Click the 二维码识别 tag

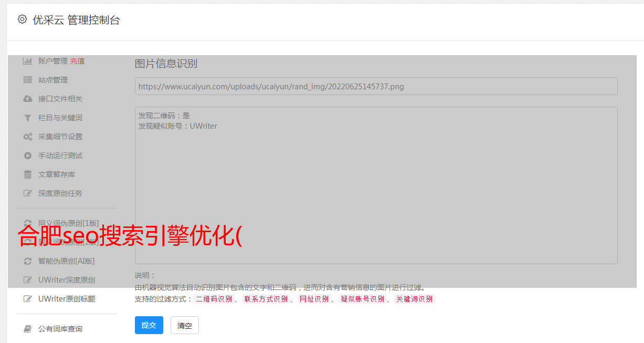pyautogui.click(x=214, y=299)
